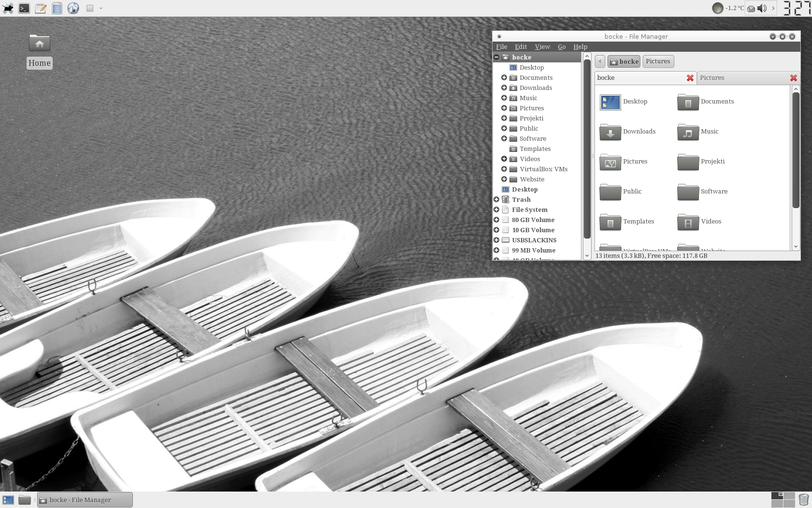
Task: Click the bocke - File Manager taskbar button
Action: pyautogui.click(x=85, y=500)
